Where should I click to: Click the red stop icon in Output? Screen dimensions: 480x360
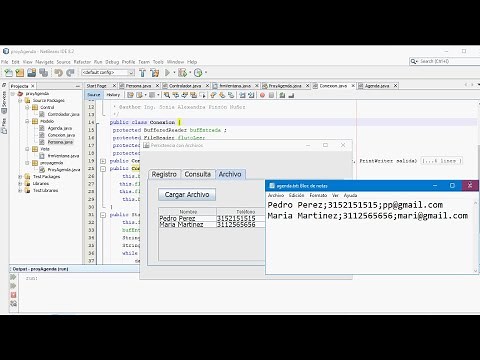tap(13, 295)
